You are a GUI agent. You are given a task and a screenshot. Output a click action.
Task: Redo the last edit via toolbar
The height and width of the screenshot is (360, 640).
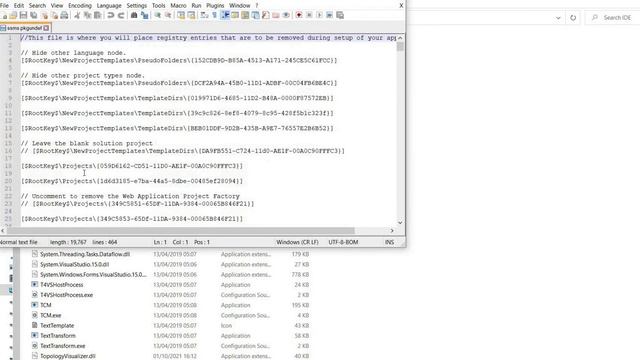121,16
